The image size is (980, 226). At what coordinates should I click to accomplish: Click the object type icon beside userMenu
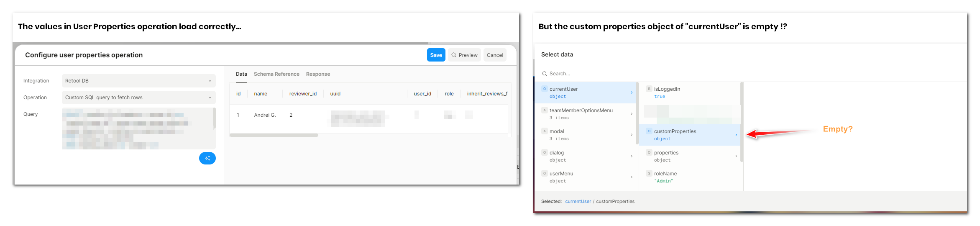(x=544, y=173)
